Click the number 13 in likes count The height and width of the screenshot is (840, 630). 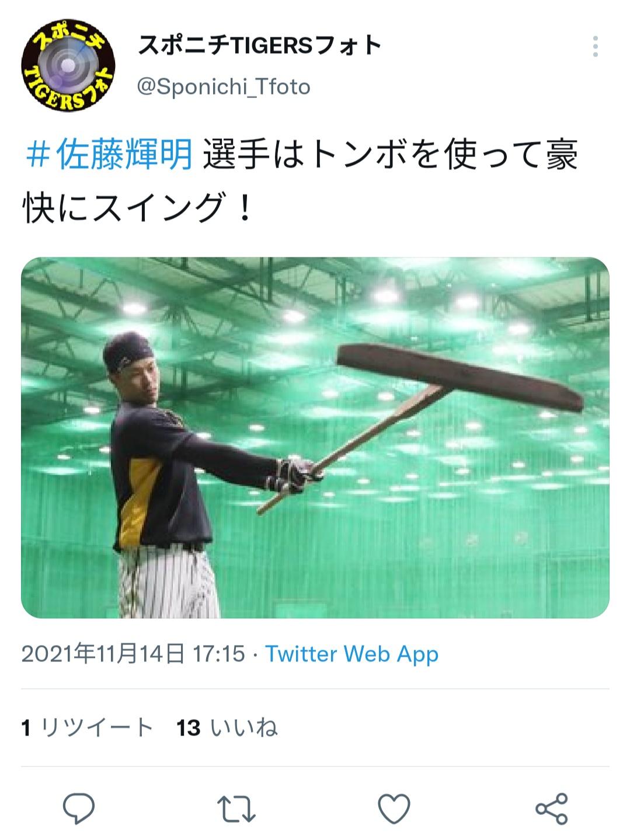coord(189,729)
